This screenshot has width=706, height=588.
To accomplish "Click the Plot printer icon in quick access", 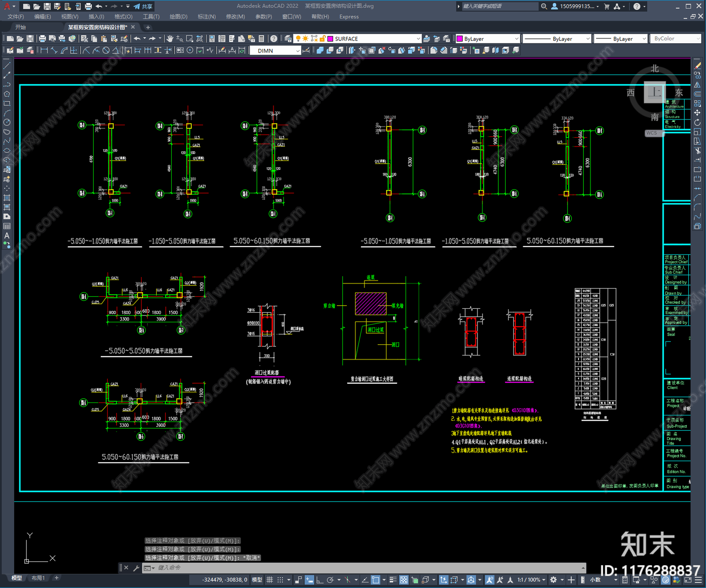I will tap(88, 6).
